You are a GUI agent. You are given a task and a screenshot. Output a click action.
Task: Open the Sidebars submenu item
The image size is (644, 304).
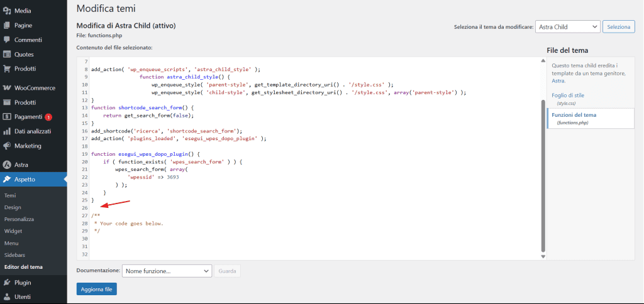(x=14, y=255)
